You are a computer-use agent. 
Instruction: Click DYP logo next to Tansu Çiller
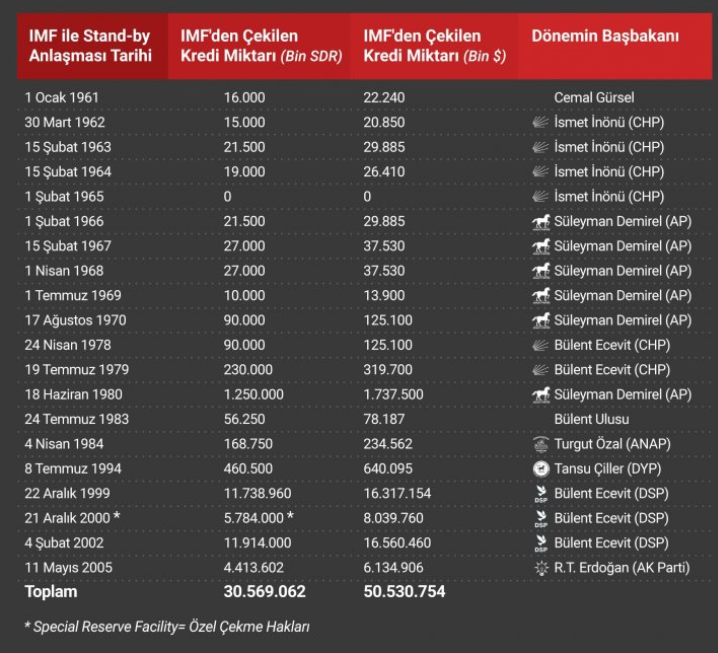540,469
